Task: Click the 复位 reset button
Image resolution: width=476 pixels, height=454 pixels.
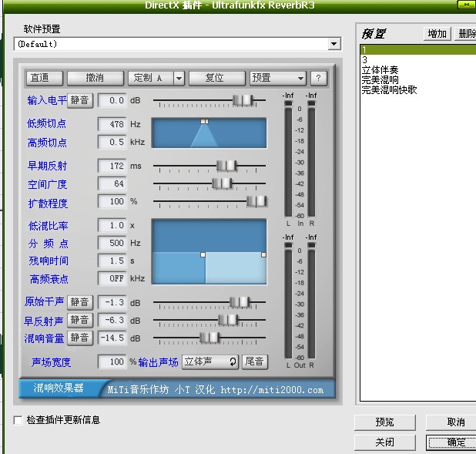Action: [216, 78]
